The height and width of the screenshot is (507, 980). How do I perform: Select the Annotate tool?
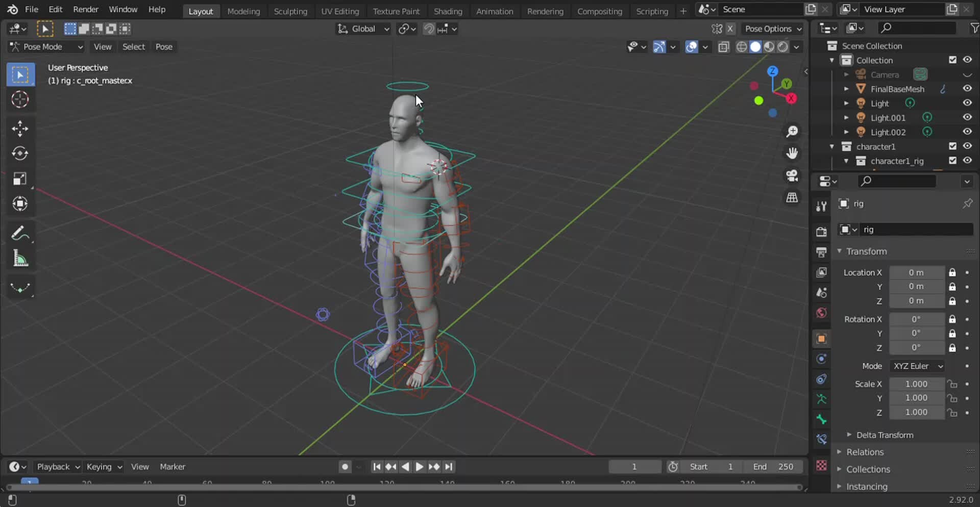[20, 233]
